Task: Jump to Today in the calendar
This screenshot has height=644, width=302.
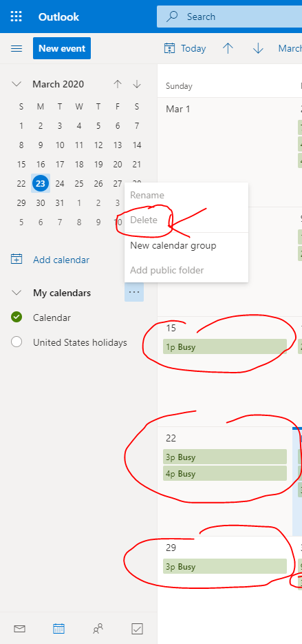Action: [x=184, y=48]
